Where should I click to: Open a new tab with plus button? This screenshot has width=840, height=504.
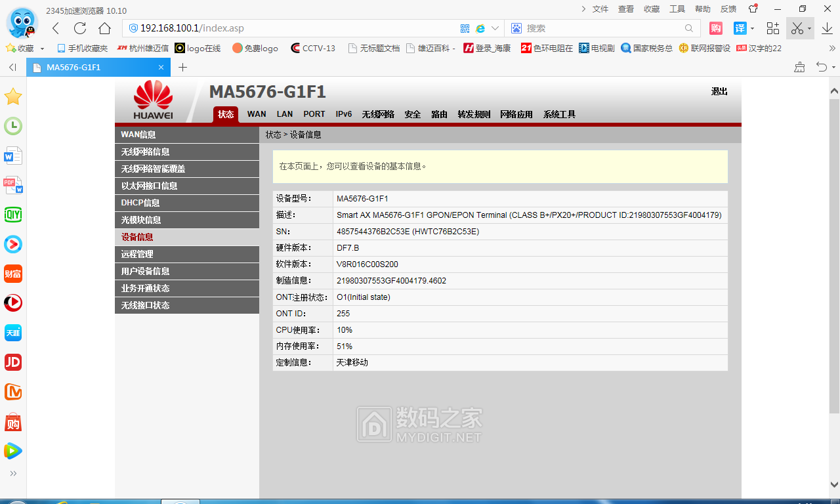(182, 67)
